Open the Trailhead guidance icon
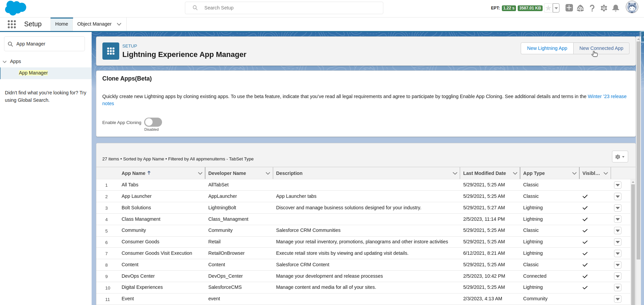 pos(580,8)
